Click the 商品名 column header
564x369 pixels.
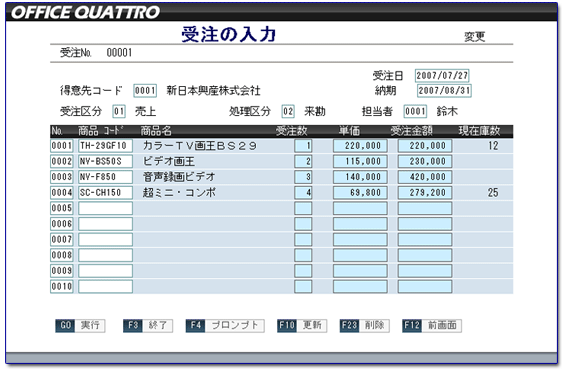pyautogui.click(x=156, y=131)
